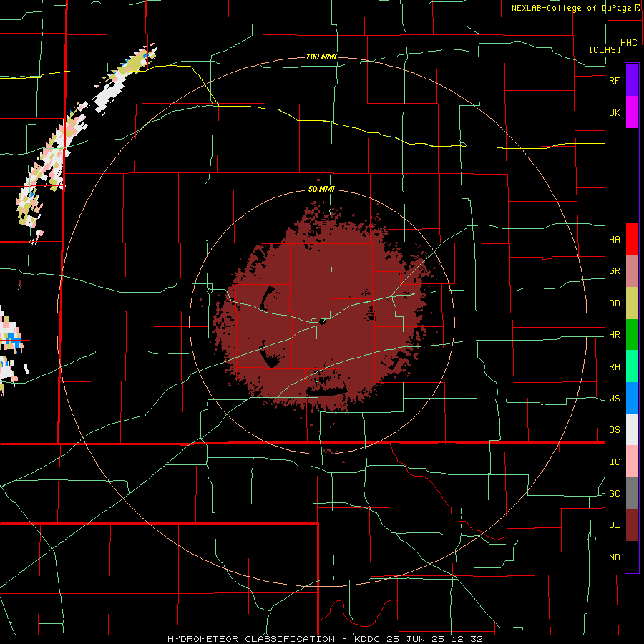Image resolution: width=644 pixels, height=644 pixels.
Task: Click the RF legend label
Action: pos(614,81)
